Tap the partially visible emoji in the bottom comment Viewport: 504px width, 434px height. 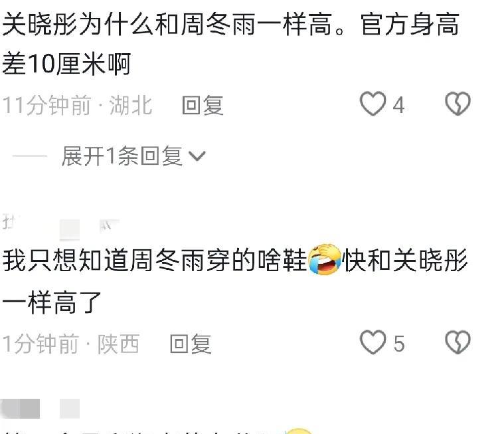(299, 431)
